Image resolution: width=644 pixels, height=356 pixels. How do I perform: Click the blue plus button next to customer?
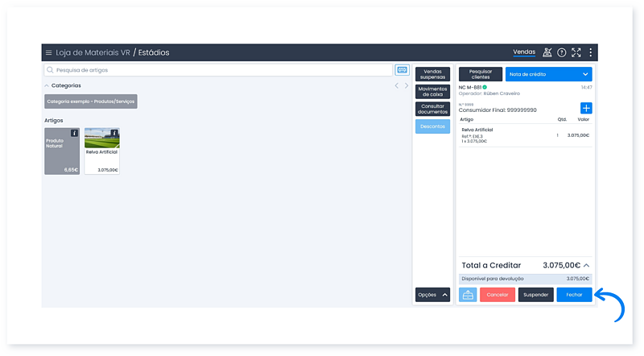[x=586, y=109]
